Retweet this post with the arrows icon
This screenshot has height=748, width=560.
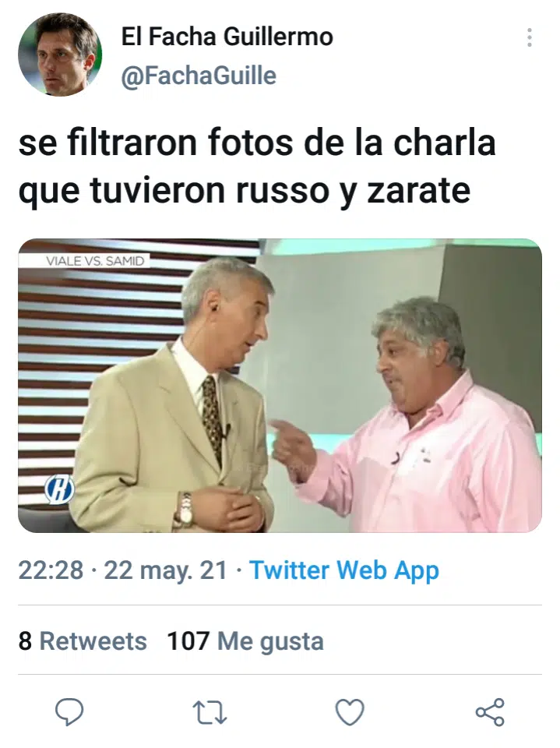coord(210,713)
